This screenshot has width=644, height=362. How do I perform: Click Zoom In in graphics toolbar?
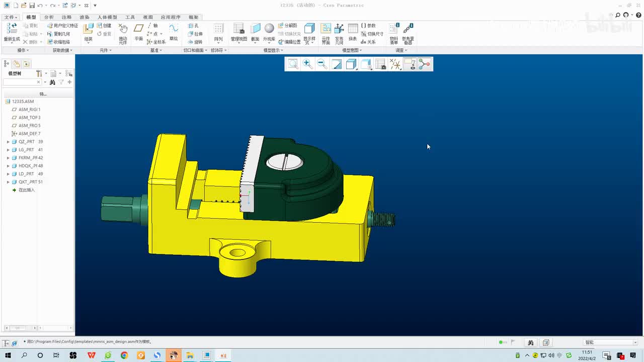(307, 64)
